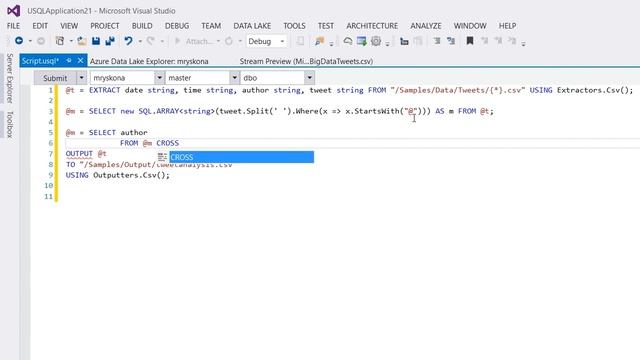Switch to the Stream Preview tab
This screenshot has width=640, height=360.
pyautogui.click(x=306, y=61)
